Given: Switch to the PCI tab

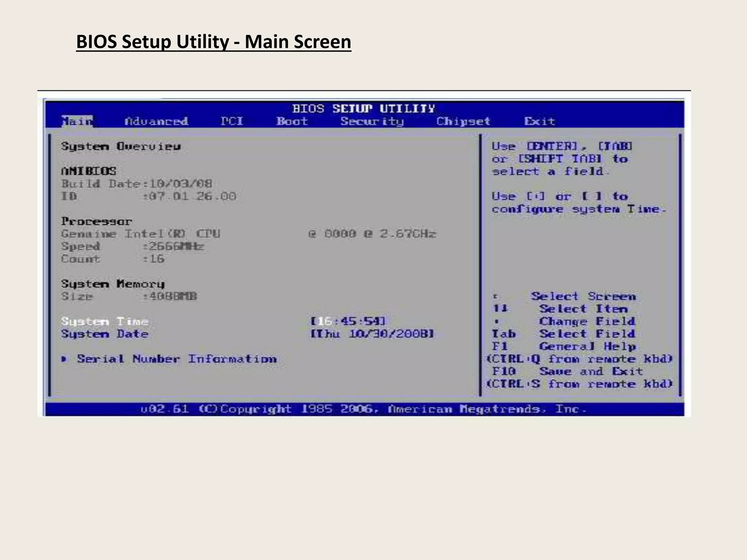Looking at the screenshot, I should [x=232, y=121].
